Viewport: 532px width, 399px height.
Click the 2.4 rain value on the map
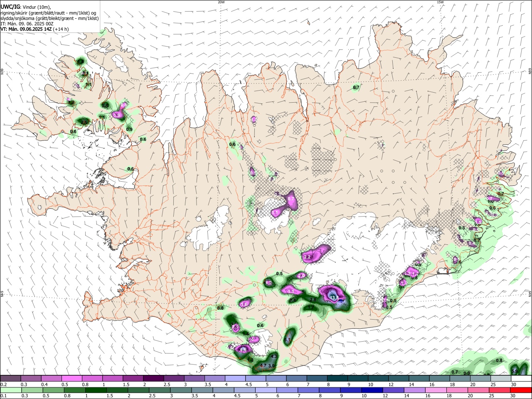pyautogui.click(x=292, y=300)
